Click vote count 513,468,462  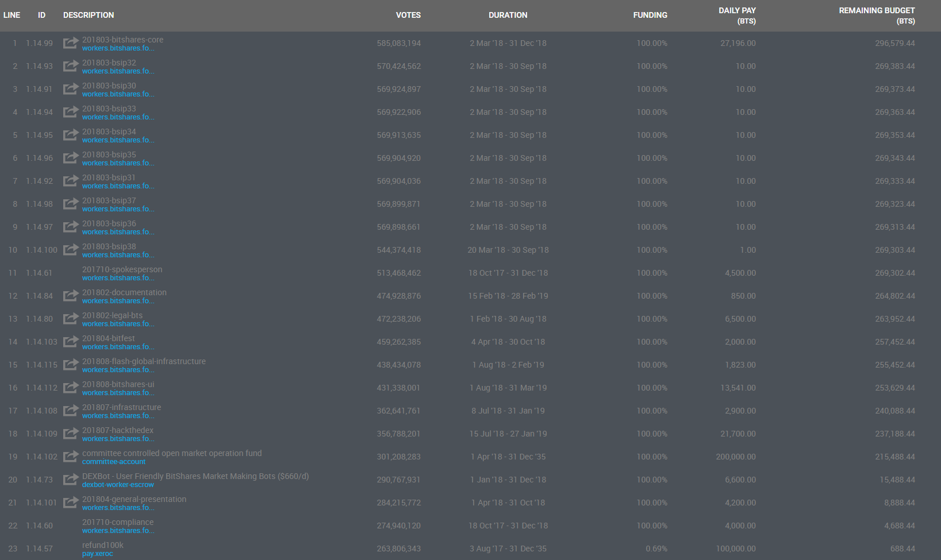pos(399,273)
